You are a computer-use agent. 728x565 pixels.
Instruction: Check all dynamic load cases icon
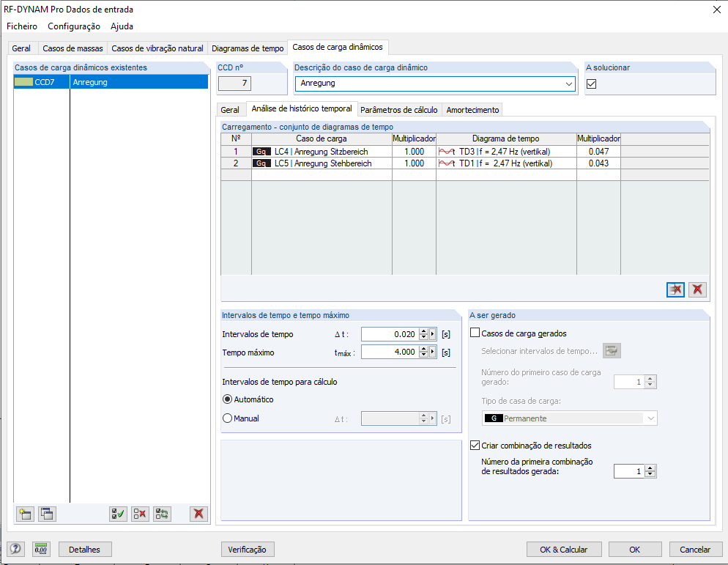point(118,514)
